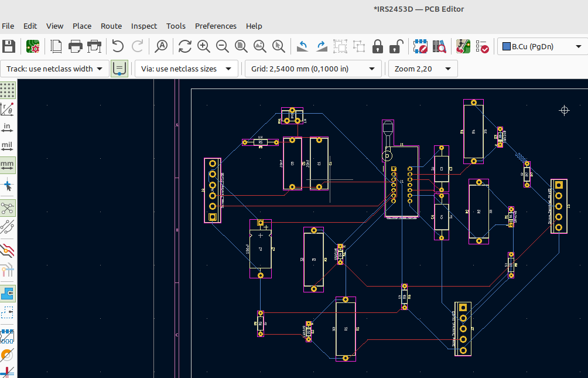The height and width of the screenshot is (378, 588).
Task: Click the Plot icon
Action: point(94,46)
